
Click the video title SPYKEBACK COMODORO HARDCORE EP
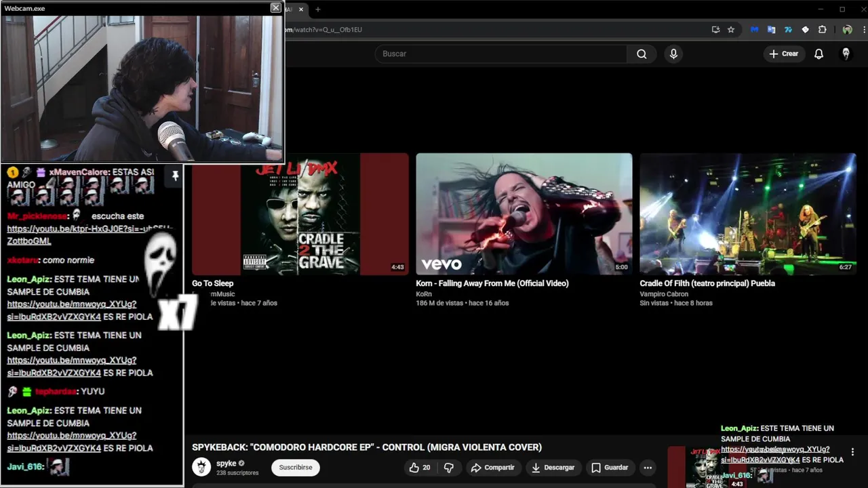367,447
